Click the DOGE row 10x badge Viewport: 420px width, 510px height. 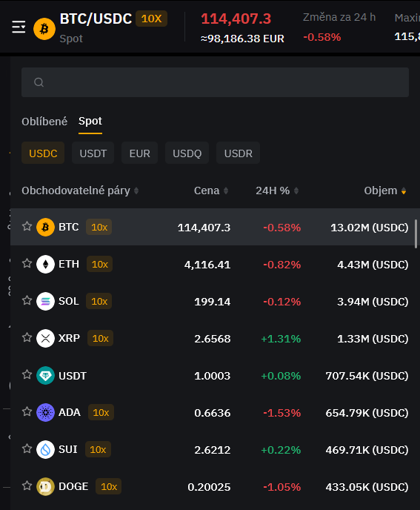pyautogui.click(x=108, y=486)
